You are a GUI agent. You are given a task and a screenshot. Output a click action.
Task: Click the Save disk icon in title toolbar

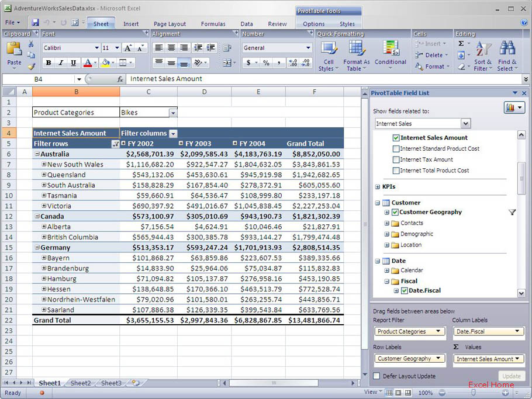point(35,22)
